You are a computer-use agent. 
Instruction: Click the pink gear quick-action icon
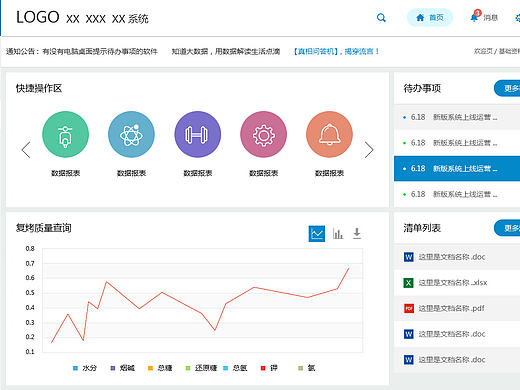pos(263,134)
